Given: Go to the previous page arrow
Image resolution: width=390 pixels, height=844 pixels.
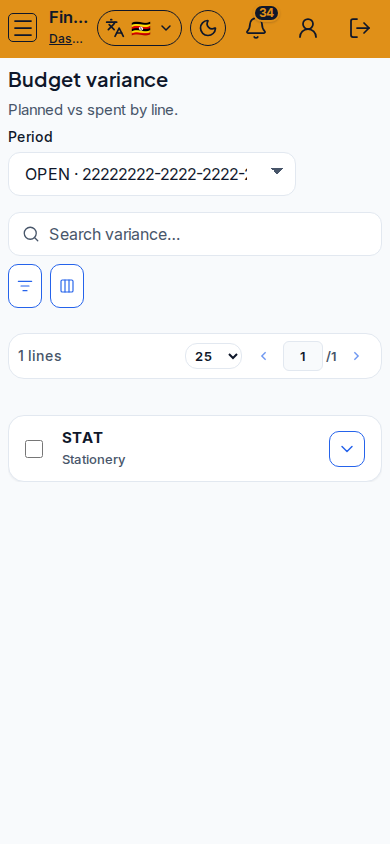Looking at the screenshot, I should point(264,356).
